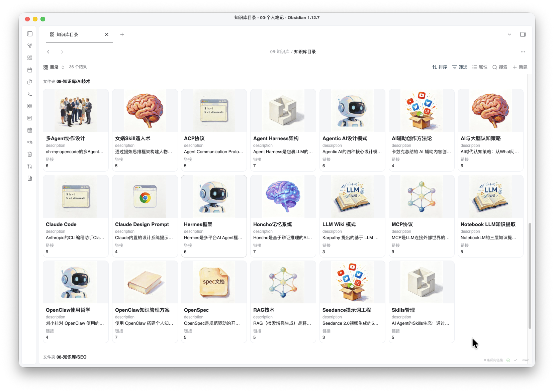This screenshot has width=554, height=392.
Task: Open the ACP协议 terminal thumbnail
Action: coord(214,111)
